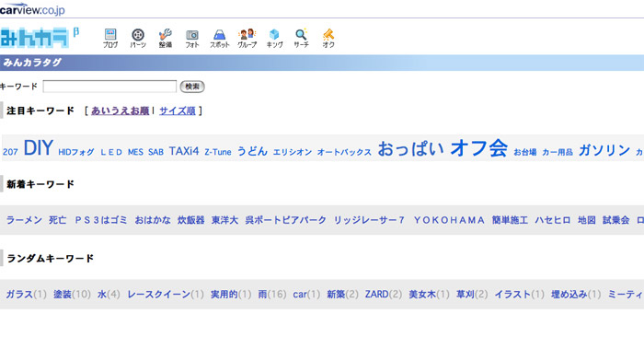
Task: Sort keywords by サイズ順
Action: (x=178, y=111)
